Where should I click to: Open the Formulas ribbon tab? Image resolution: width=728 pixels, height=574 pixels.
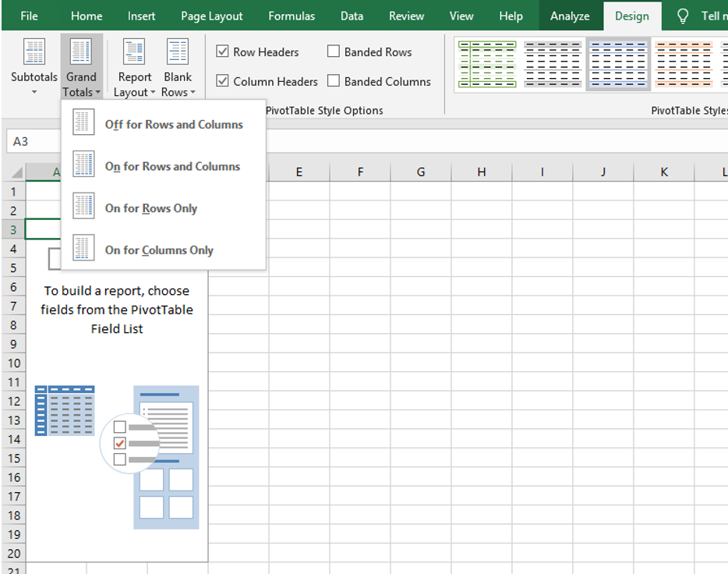[292, 16]
